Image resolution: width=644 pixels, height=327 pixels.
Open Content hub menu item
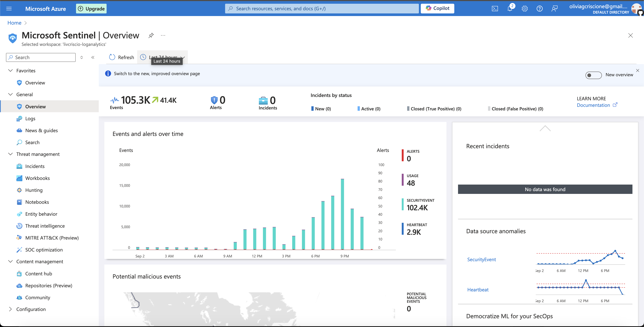pyautogui.click(x=39, y=274)
